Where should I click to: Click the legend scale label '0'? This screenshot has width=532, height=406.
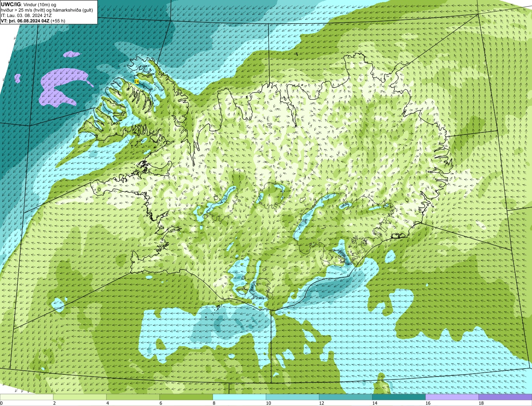[2, 403]
